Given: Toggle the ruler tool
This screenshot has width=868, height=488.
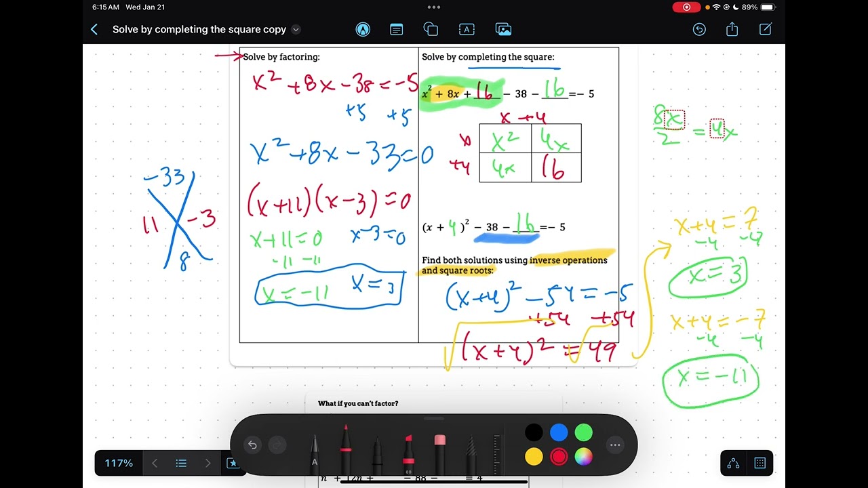Looking at the screenshot, I should [x=498, y=453].
